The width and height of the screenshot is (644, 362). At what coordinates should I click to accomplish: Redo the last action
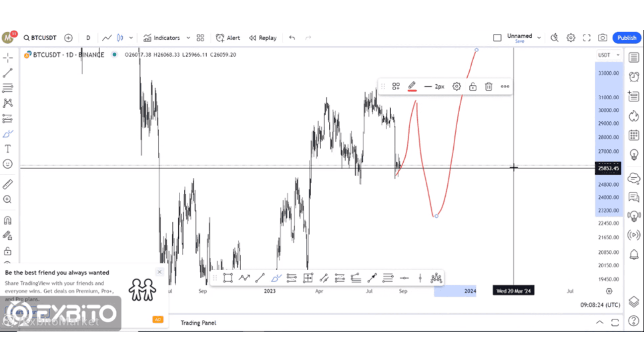308,38
